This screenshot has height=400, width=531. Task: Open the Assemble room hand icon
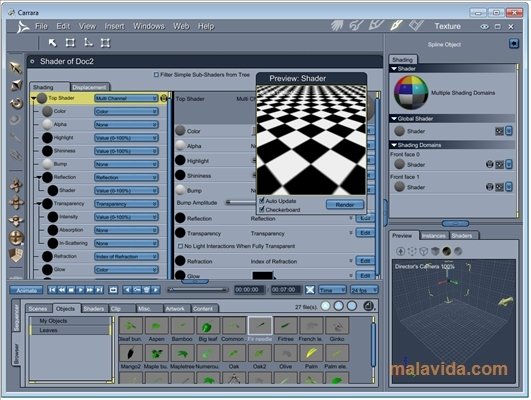point(337,25)
